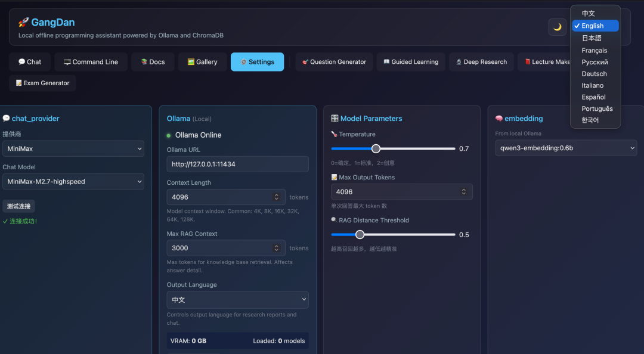Open the Output Language 中文 dropdown
This screenshot has width=644, height=354.
coord(237,300)
